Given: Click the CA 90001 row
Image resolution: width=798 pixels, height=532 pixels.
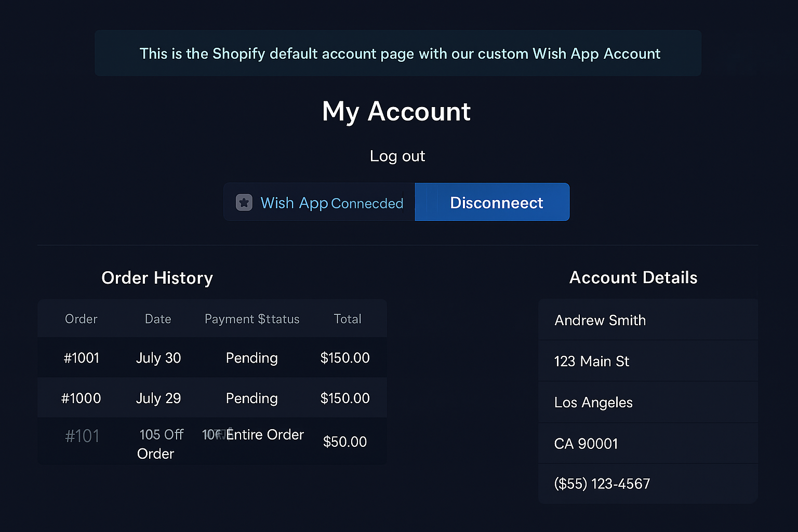Looking at the screenshot, I should [x=648, y=443].
